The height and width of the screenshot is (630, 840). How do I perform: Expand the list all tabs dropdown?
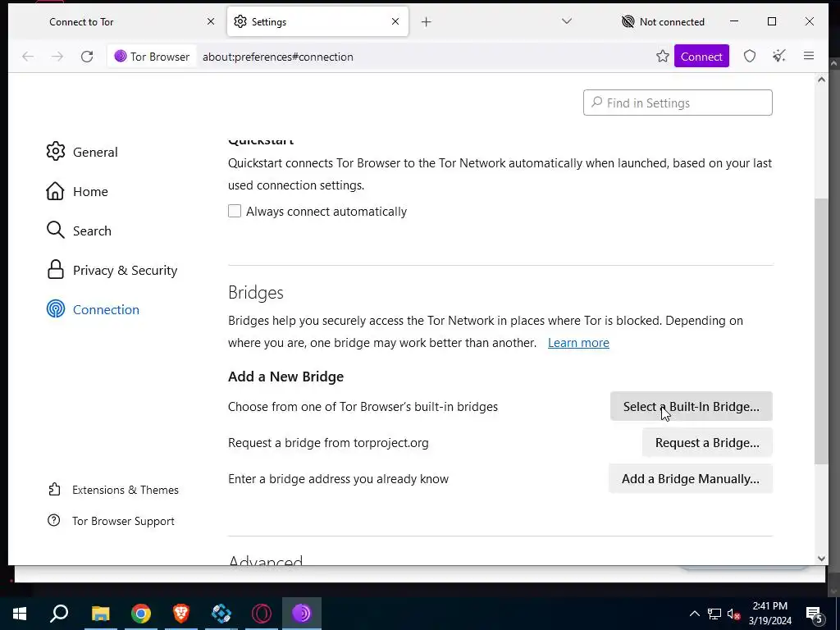pos(567,21)
